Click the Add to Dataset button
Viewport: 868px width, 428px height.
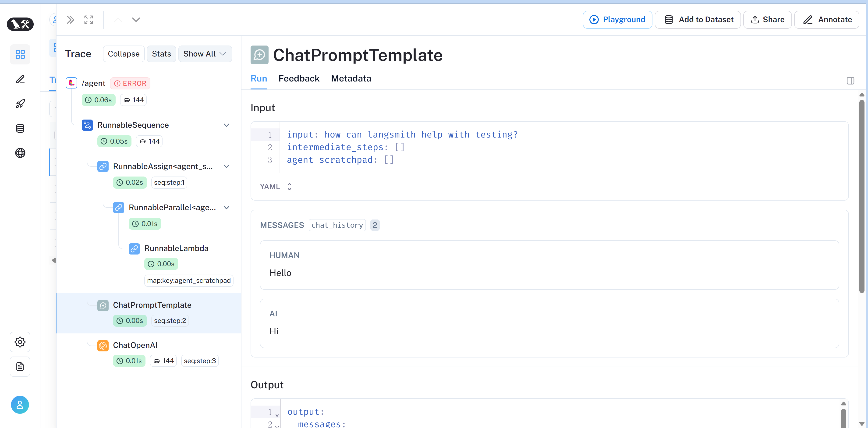[698, 19]
